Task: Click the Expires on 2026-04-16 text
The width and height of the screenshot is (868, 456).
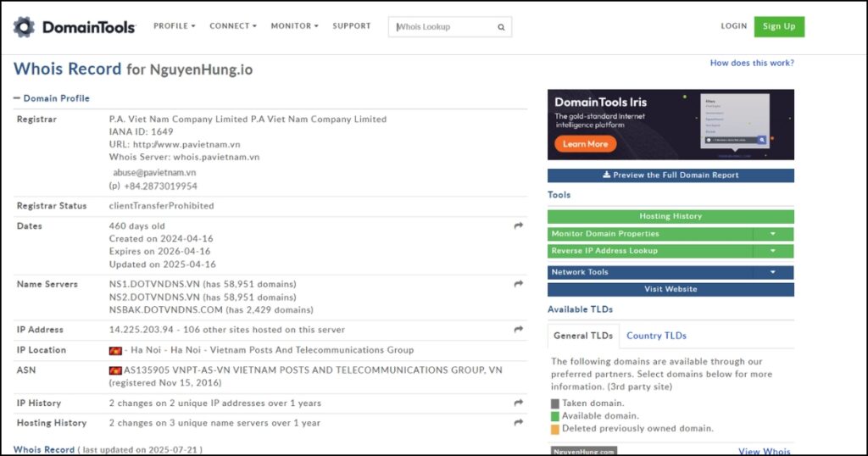Action: tap(160, 251)
